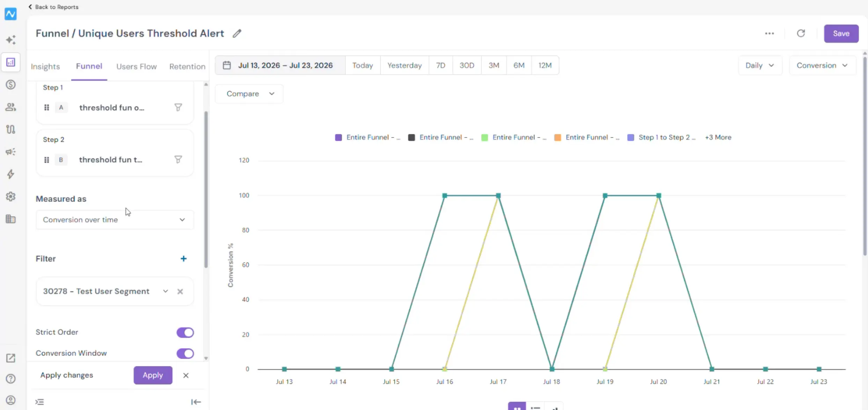This screenshot has width=868, height=410.
Task: Open the settings gear sidebar icon
Action: click(x=10, y=196)
